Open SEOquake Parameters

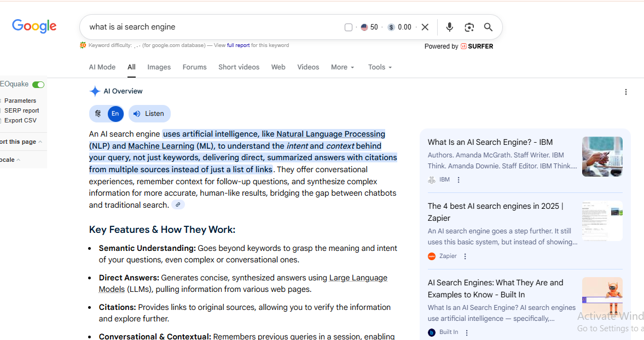point(20,101)
